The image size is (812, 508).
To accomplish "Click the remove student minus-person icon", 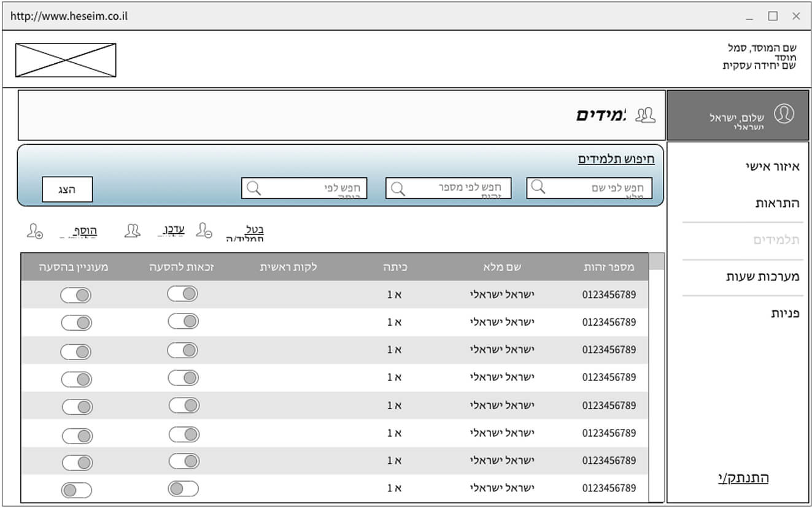I will pyautogui.click(x=204, y=231).
